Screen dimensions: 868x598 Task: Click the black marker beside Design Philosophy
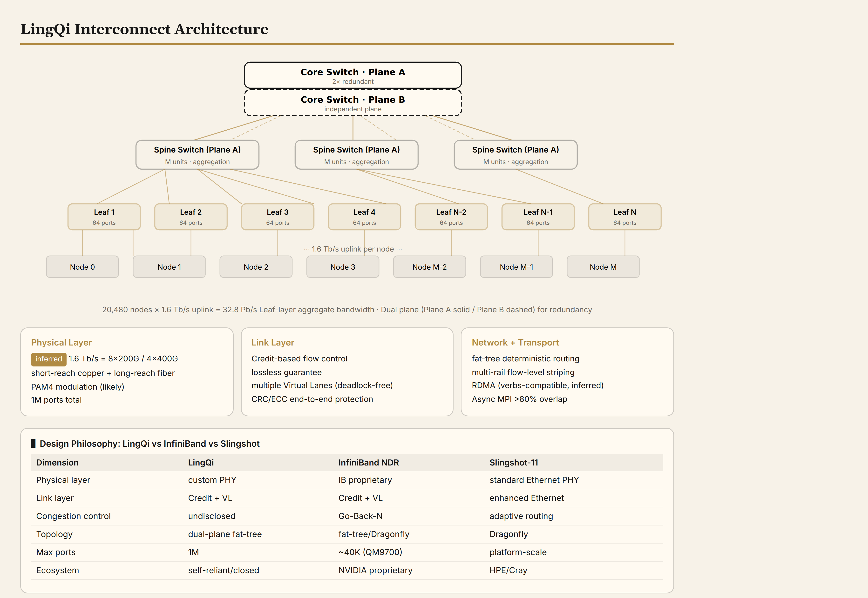33,444
